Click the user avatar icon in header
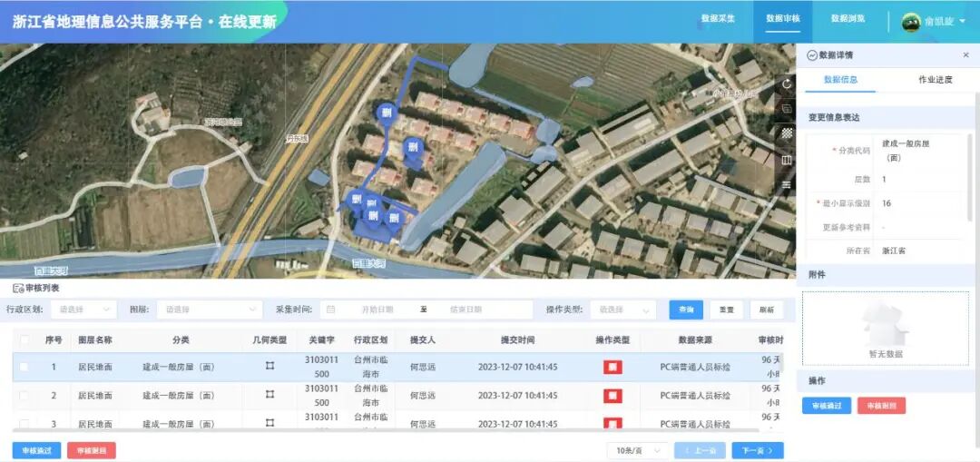 (x=910, y=22)
